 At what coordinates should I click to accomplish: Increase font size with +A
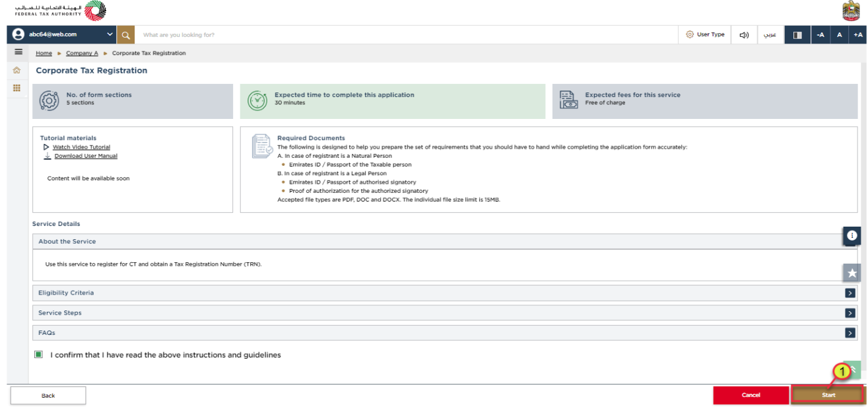click(858, 34)
